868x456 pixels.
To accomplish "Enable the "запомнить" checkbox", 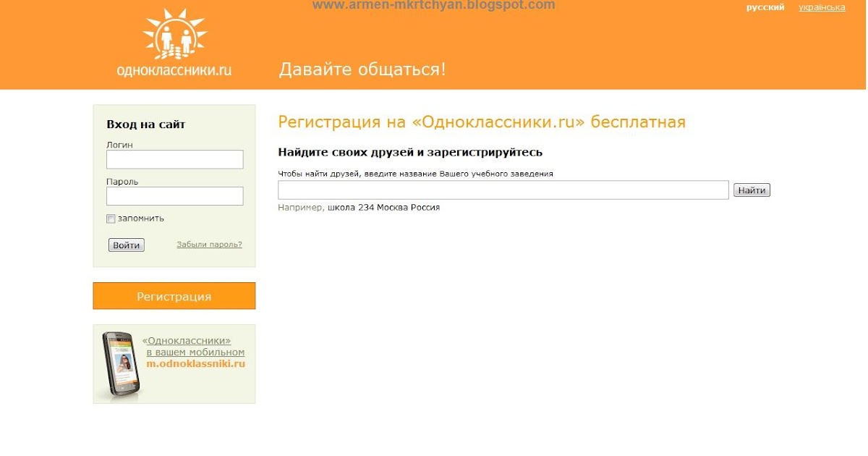I will pyautogui.click(x=110, y=219).
